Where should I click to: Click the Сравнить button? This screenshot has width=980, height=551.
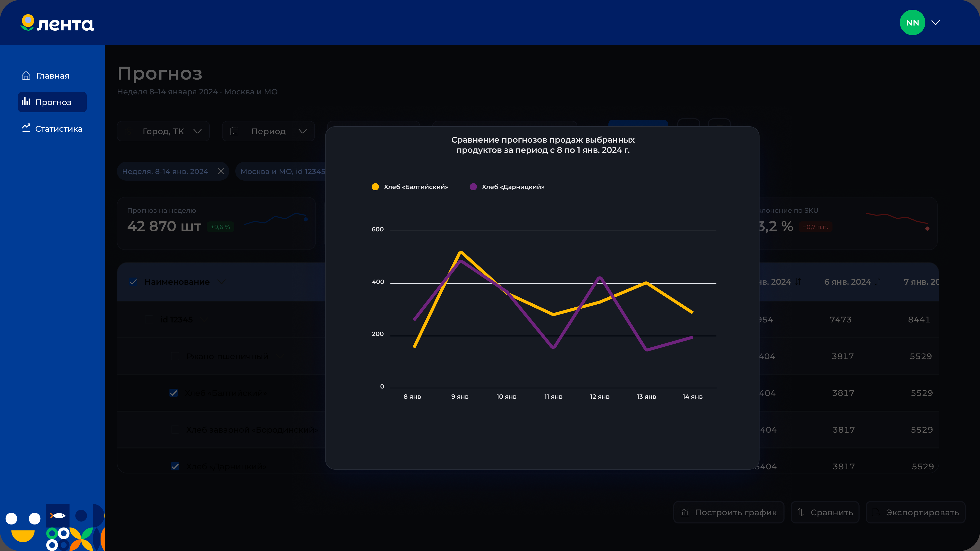point(825,512)
